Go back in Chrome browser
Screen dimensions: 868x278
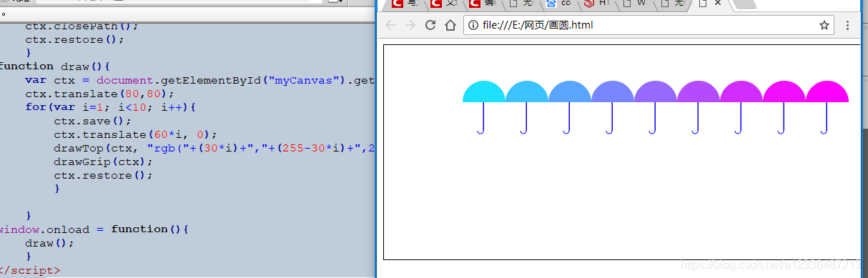click(390, 25)
